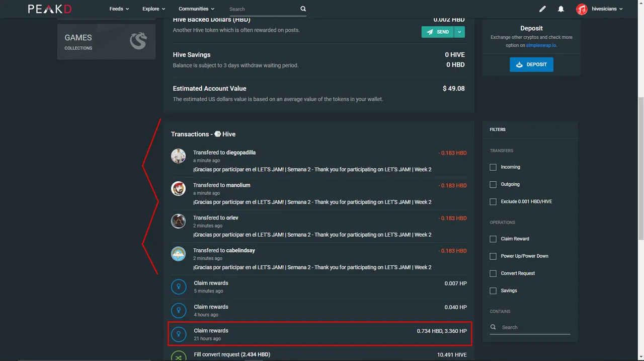Click the claim rewards icon from 21 hours ago

179,334
